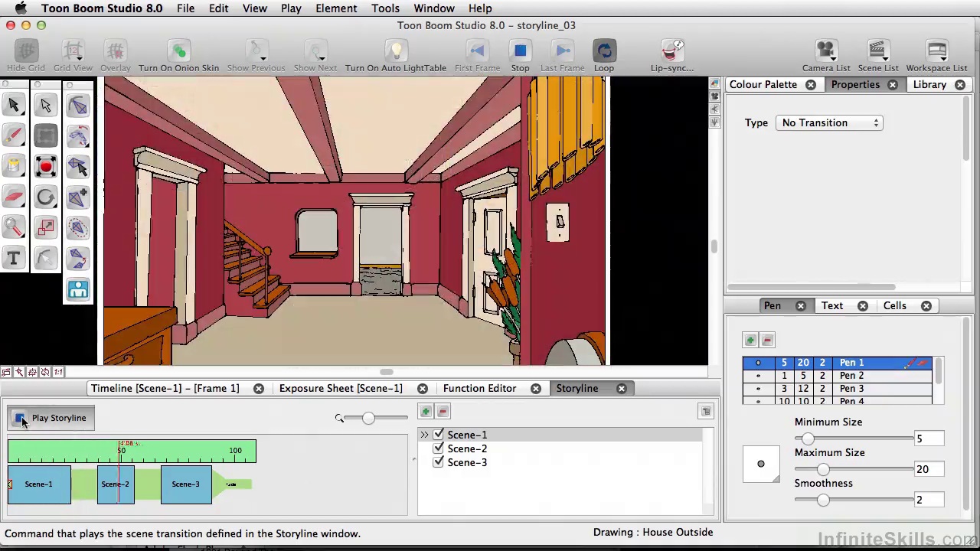Switch to the Colour Palette tab
980x551 pixels.
click(763, 84)
